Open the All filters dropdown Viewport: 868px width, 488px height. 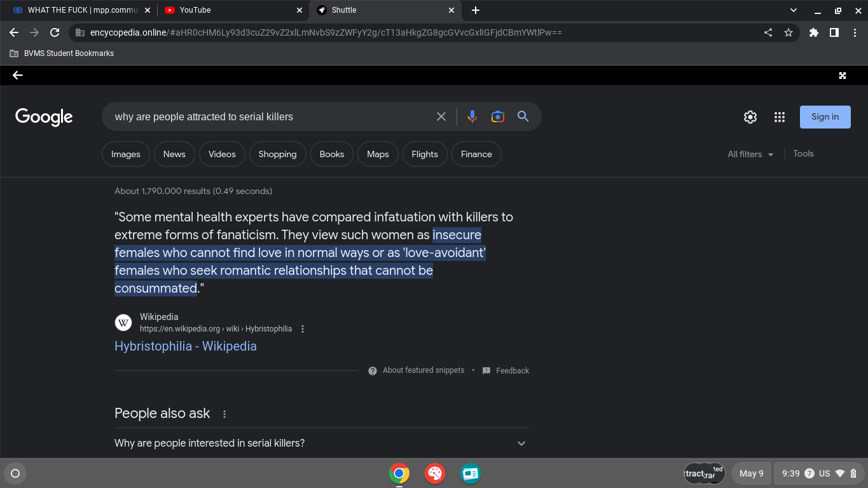pos(751,154)
